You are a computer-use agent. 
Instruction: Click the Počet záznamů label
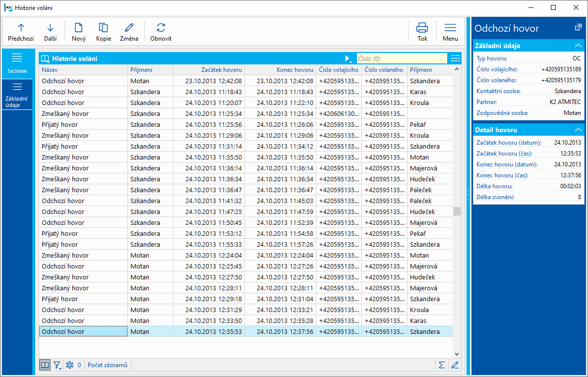108,365
